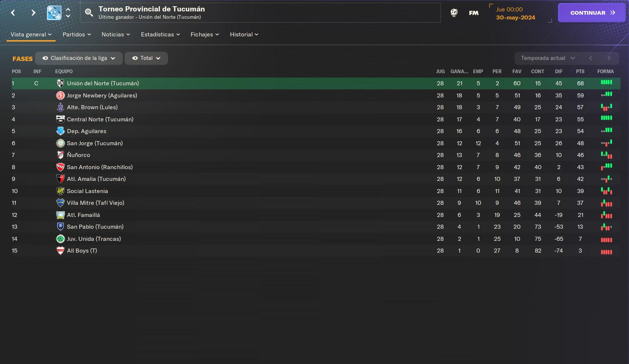Click the search magnifying glass icon
Viewport: 629px width, 364px height.
[x=89, y=13]
